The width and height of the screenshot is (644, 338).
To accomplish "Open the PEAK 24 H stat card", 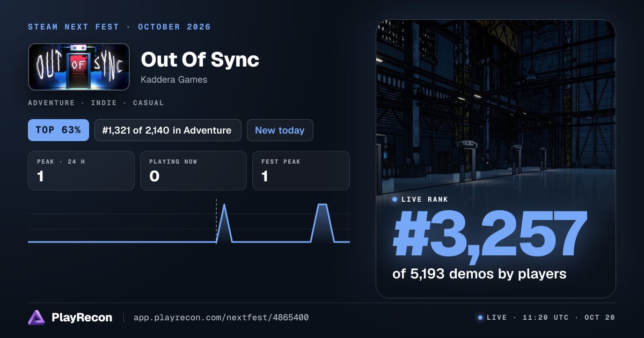I will pyautogui.click(x=81, y=171).
